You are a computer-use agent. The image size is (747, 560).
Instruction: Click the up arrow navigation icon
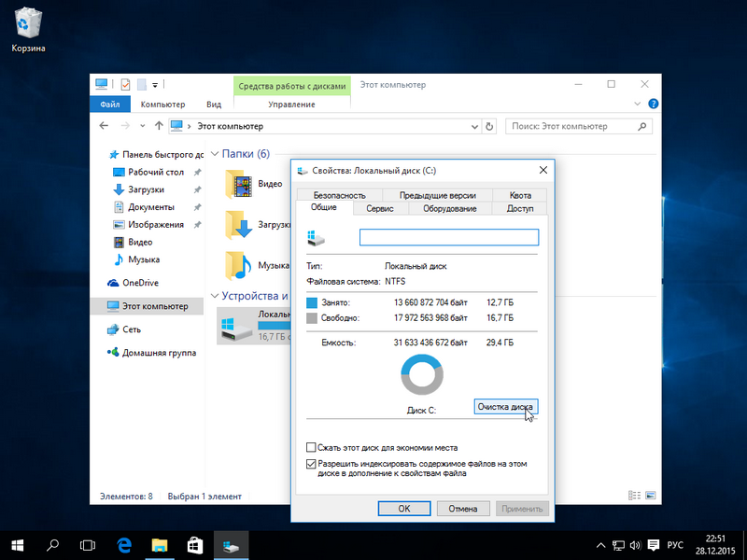[159, 126]
